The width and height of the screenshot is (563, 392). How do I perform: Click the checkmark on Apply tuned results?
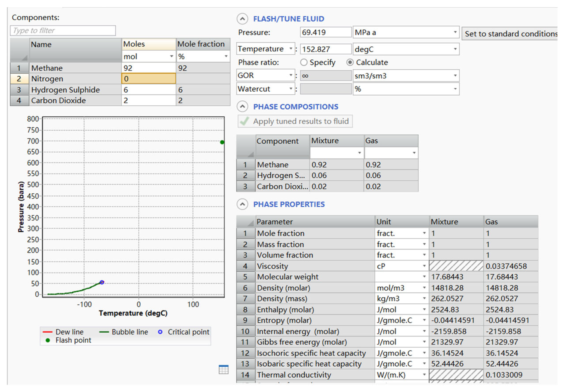pyautogui.click(x=244, y=121)
